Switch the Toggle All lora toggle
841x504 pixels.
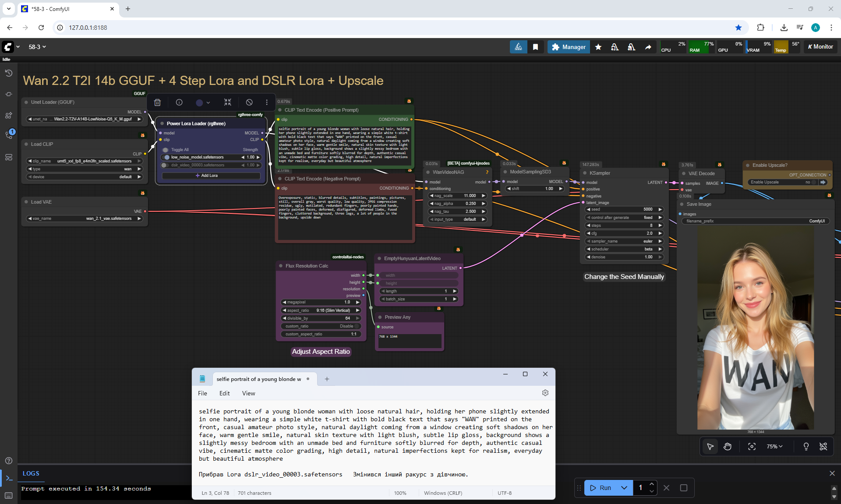[166, 150]
